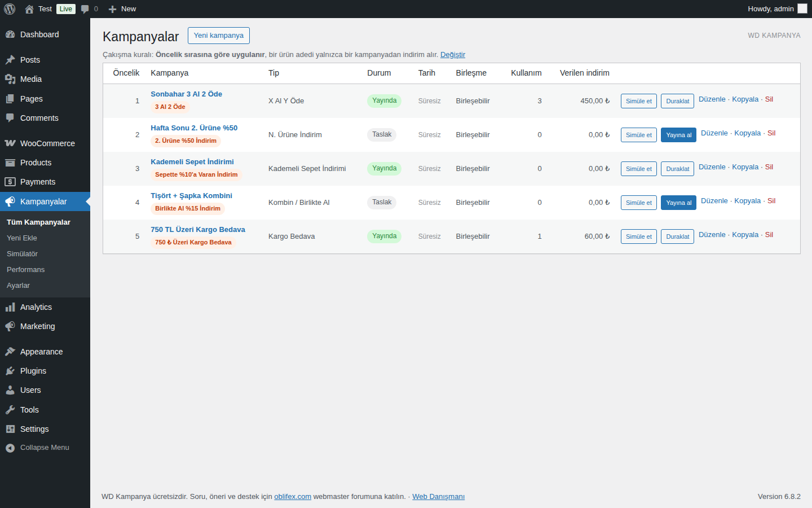Simulate the Sonbahar 3 Al 2 Öde campaign
This screenshot has width=812, height=508.
click(639, 101)
